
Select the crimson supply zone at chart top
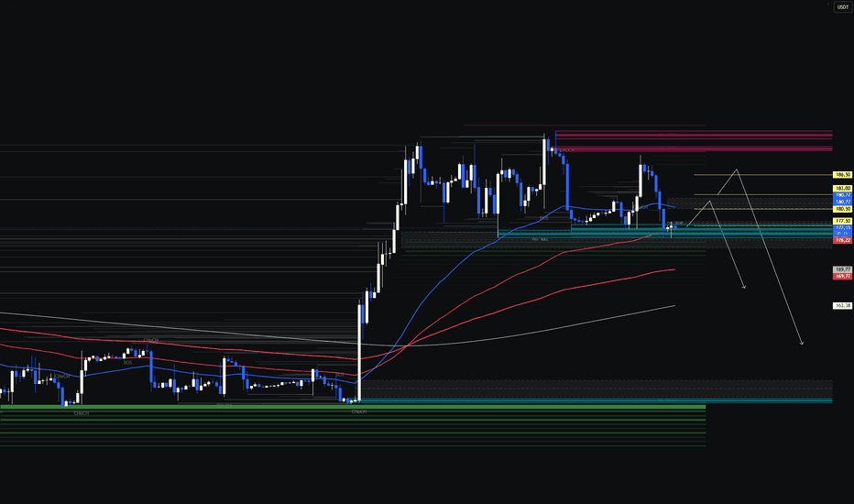click(694, 140)
